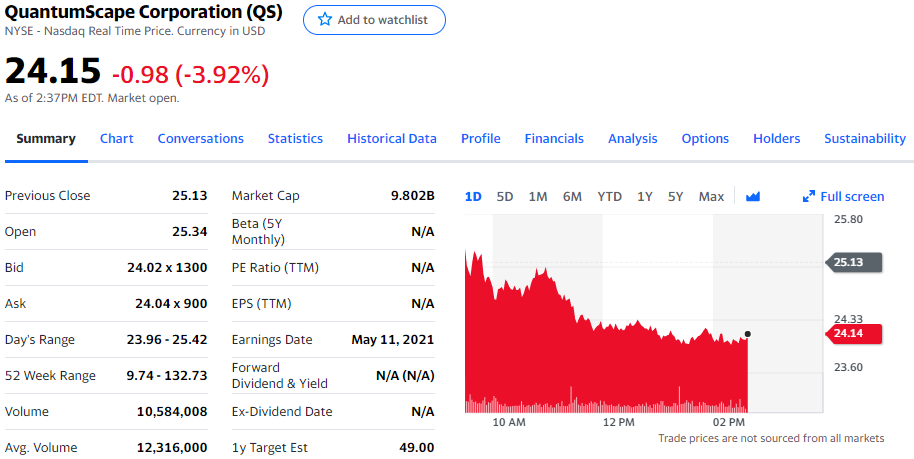Viewport: 914px width, 459px height.
Task: Switch chart type via the area chart icon
Action: (x=753, y=197)
